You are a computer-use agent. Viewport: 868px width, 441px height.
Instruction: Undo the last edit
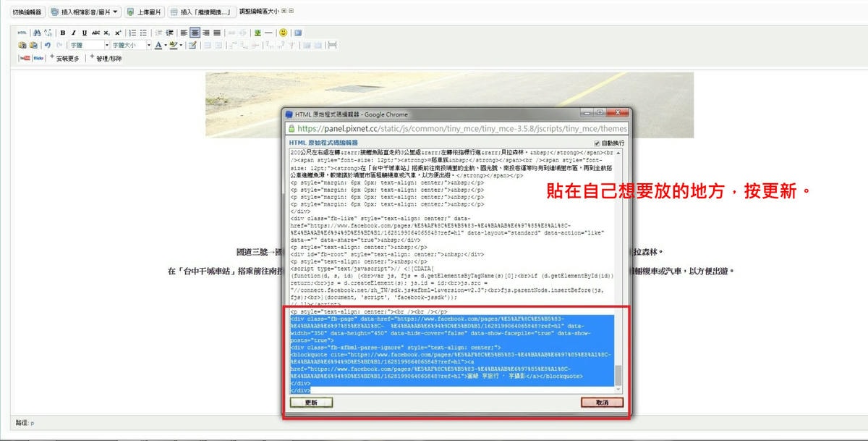[x=48, y=45]
